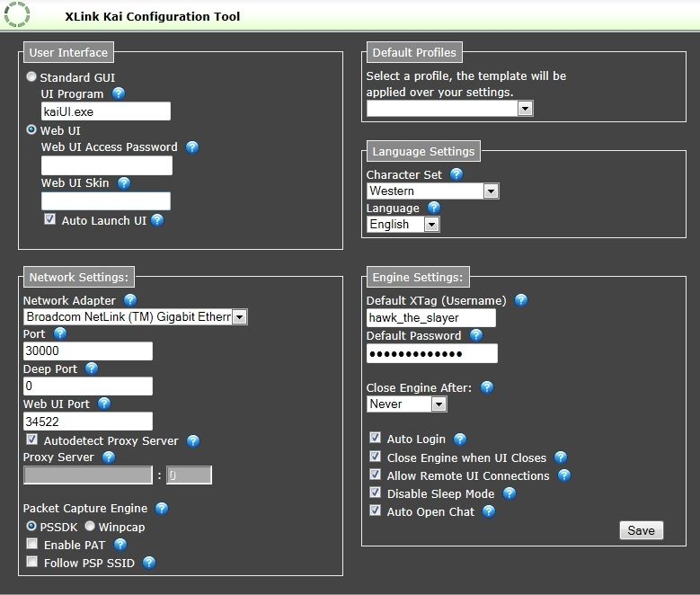Screen dimensions: 700x595
Task: Open help for Web UI Port
Action: coord(104,404)
